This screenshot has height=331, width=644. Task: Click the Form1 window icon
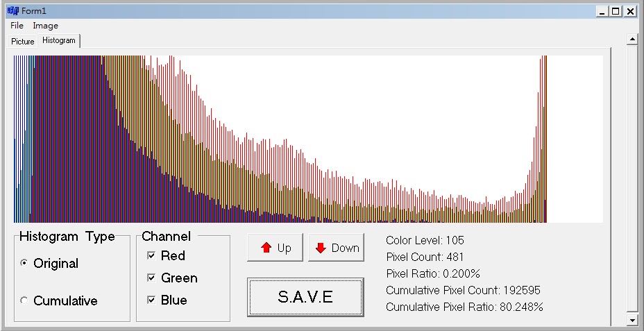tap(13, 11)
